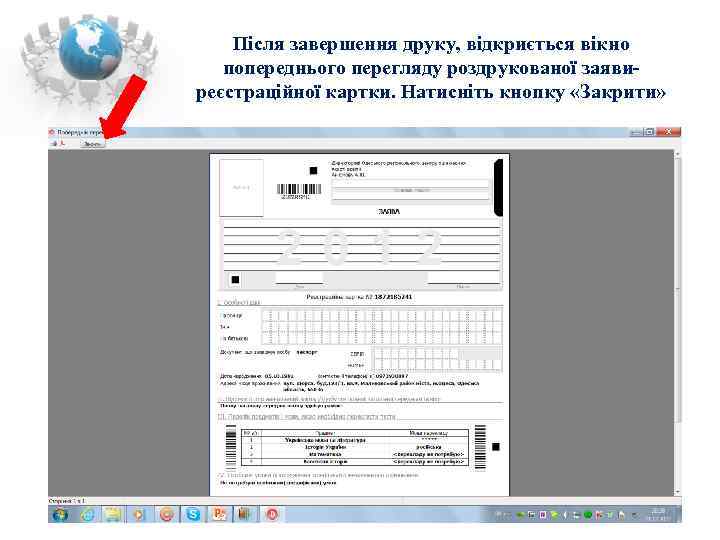Click the photo placeholder box on the form
720x540 pixels.
[242, 188]
